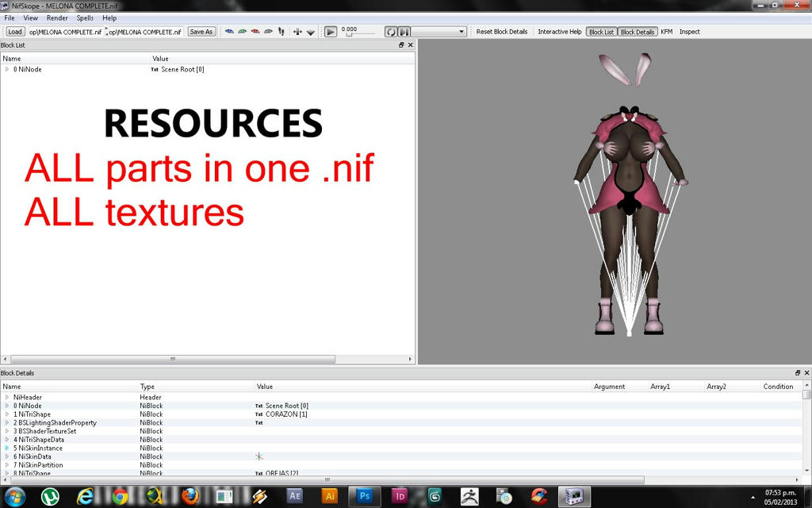Click the red side view eye icon
Viewport: 812px width, 508px height.
[x=255, y=32]
